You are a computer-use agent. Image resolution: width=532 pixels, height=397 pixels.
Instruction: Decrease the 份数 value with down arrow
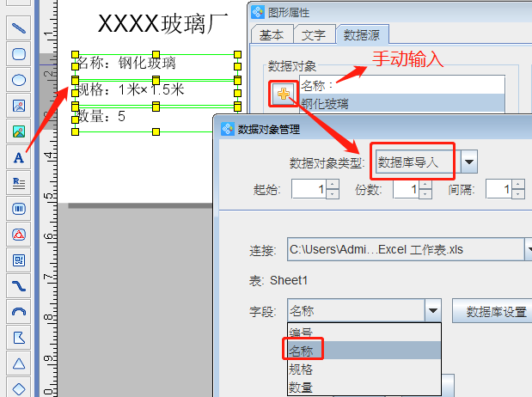(425, 193)
